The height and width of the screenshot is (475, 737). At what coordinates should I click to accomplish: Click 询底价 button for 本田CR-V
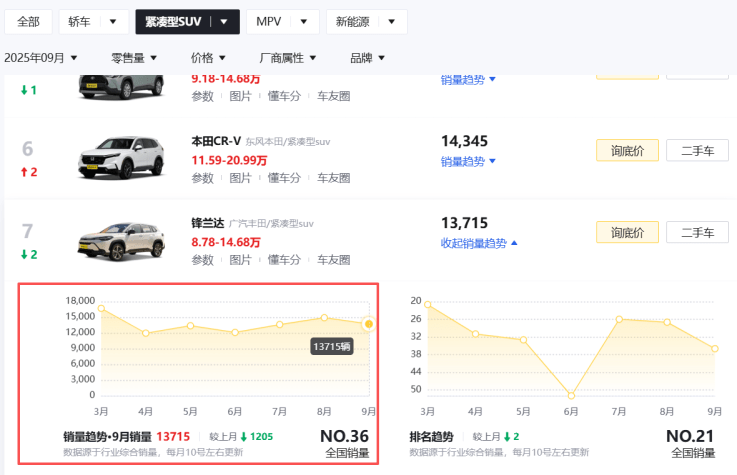(627, 150)
